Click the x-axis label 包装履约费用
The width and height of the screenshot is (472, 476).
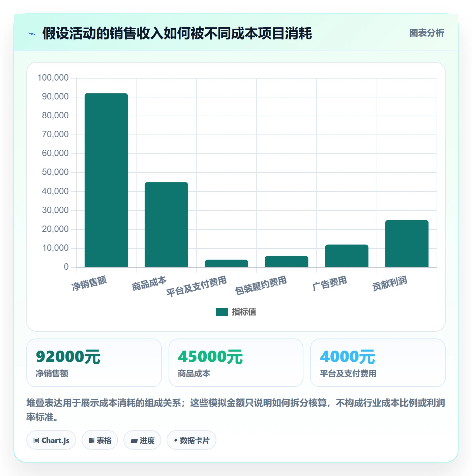pos(261,285)
